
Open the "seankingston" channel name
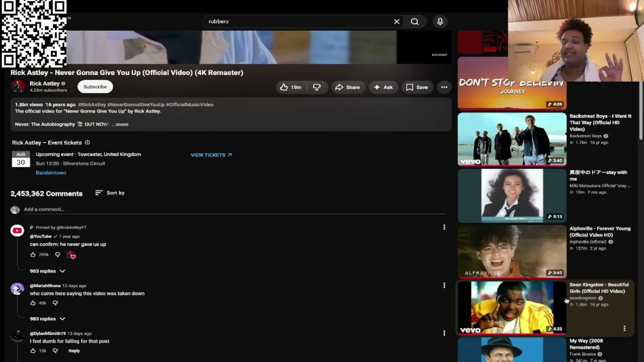coord(583,298)
